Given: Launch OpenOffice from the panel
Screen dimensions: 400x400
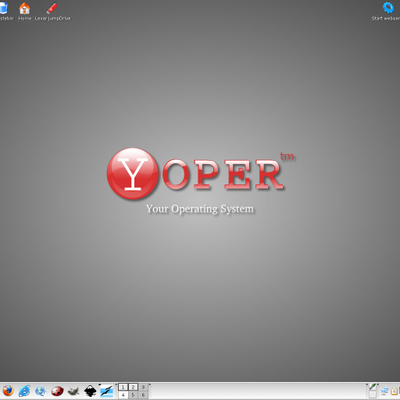Looking at the screenshot, I should click(x=106, y=391).
